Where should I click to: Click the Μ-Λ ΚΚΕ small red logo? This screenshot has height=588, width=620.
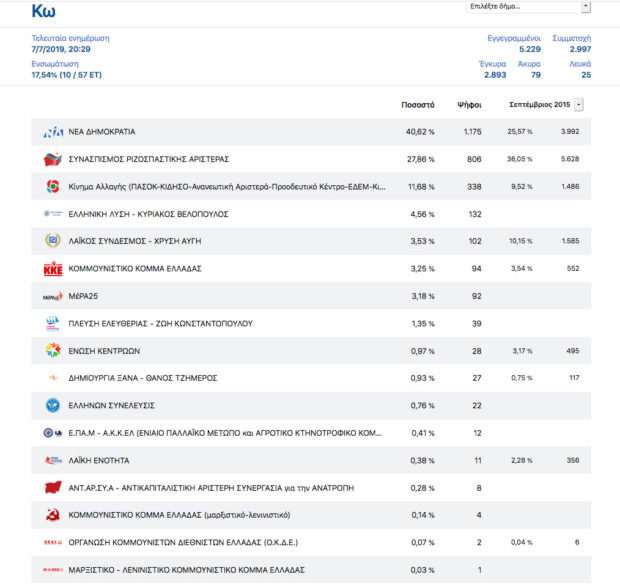coord(53,570)
